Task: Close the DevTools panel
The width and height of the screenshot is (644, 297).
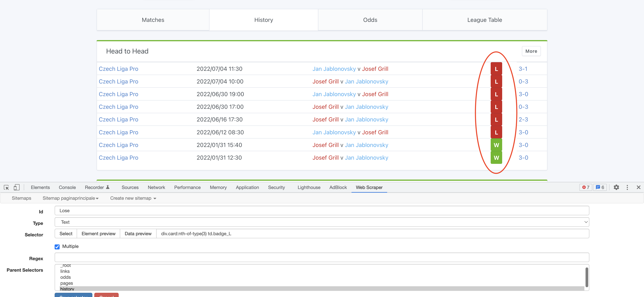Action: click(638, 187)
